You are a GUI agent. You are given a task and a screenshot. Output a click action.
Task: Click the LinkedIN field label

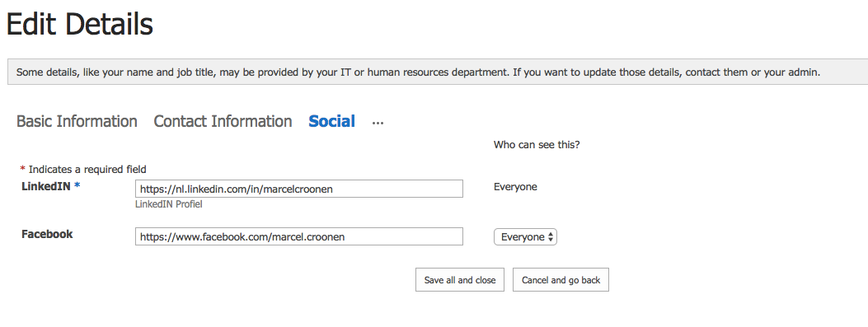(x=46, y=186)
